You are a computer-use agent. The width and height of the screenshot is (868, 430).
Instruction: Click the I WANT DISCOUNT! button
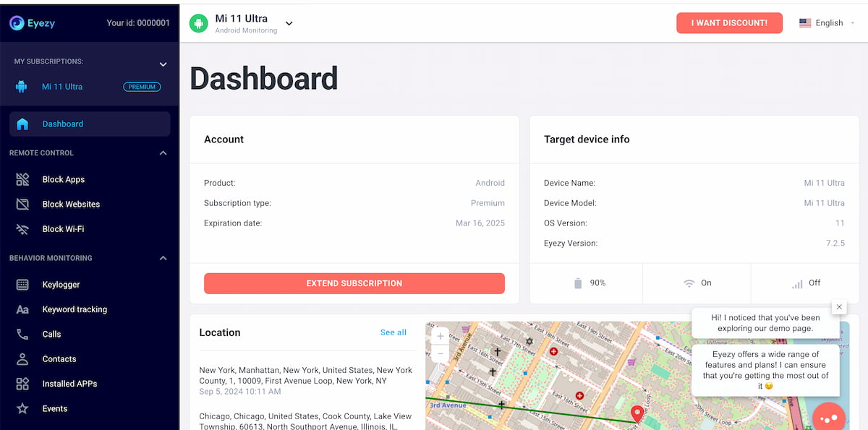point(729,23)
